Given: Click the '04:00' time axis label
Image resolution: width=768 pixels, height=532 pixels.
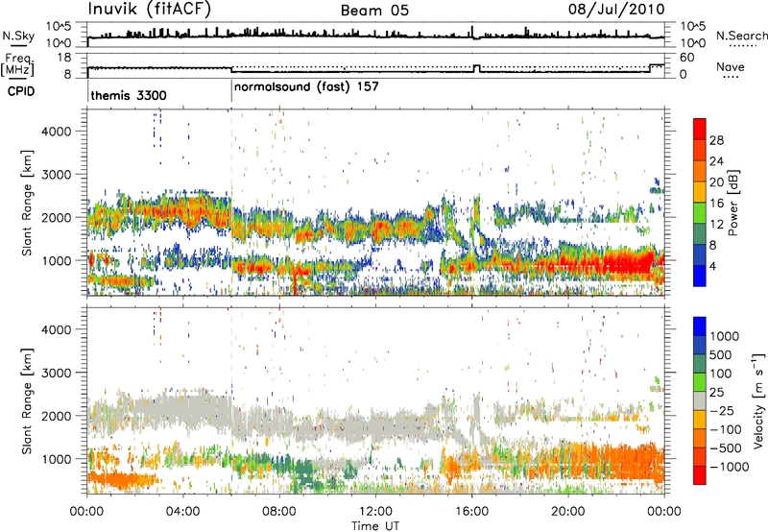Looking at the screenshot, I should tap(182, 512).
